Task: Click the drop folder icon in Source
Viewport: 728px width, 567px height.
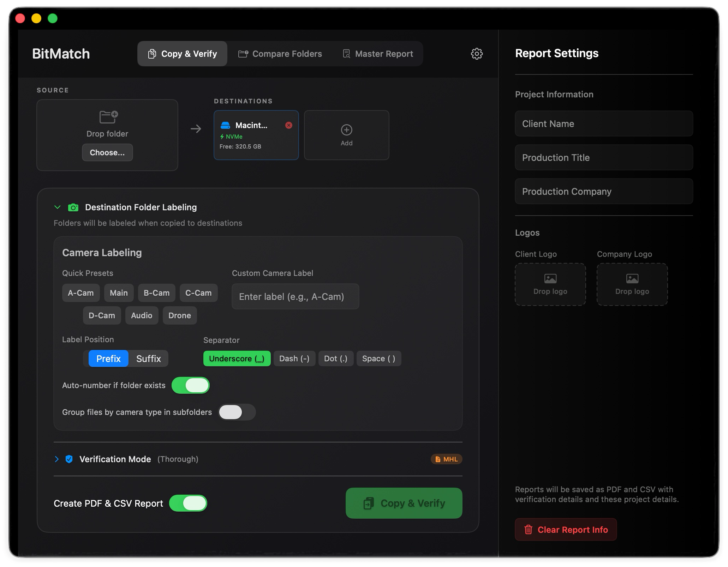Action: pos(108,117)
